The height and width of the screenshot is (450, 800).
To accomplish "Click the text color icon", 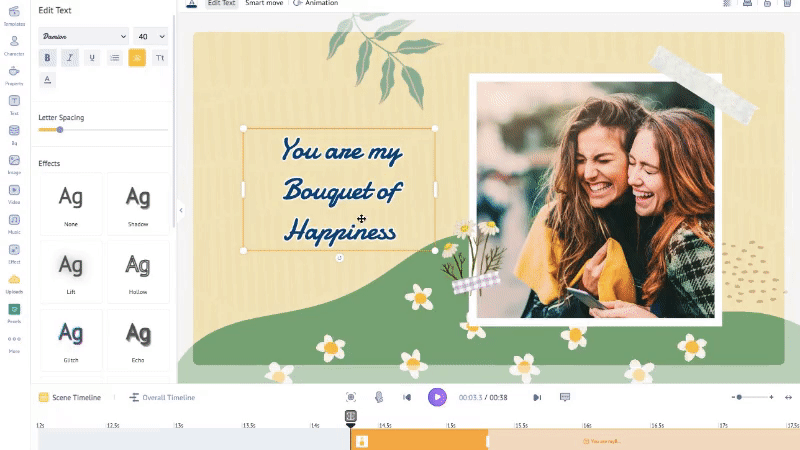I will (47, 80).
